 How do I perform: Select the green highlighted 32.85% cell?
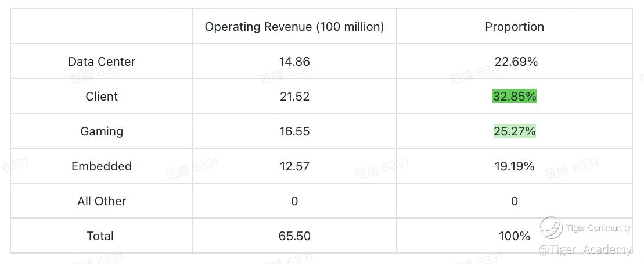(515, 97)
